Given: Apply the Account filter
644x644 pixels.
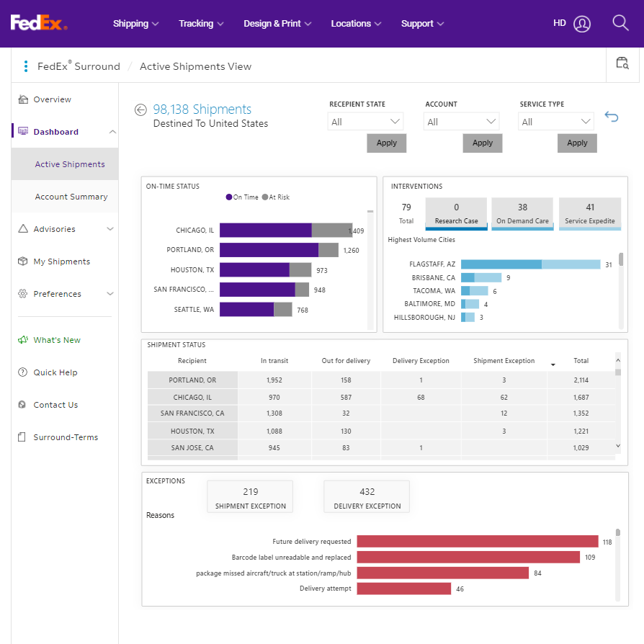Looking at the screenshot, I should pos(483,143).
